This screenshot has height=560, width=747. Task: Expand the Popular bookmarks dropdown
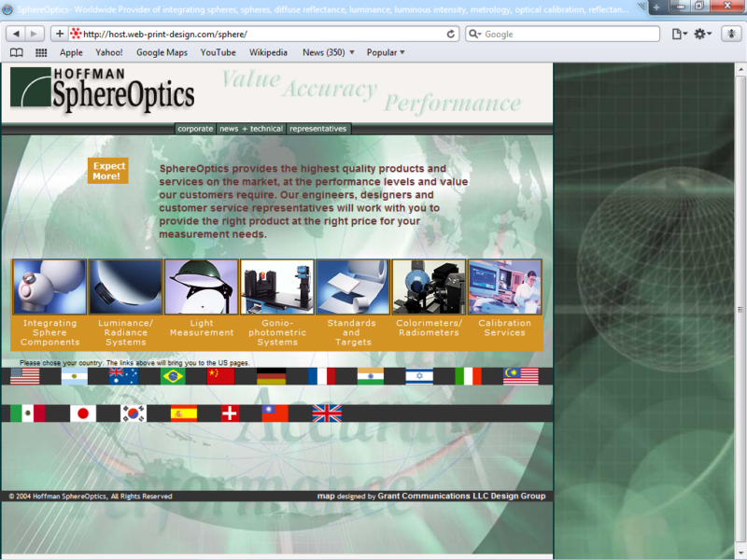click(x=386, y=52)
